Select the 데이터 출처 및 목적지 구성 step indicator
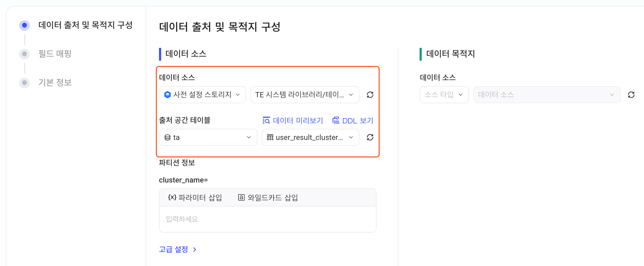This screenshot has width=644, height=266. pos(24,25)
